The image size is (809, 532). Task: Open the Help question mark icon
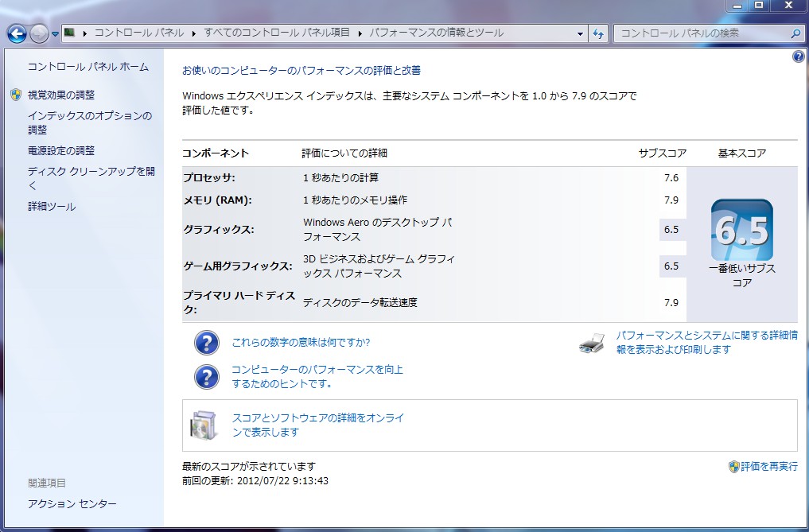click(x=799, y=57)
